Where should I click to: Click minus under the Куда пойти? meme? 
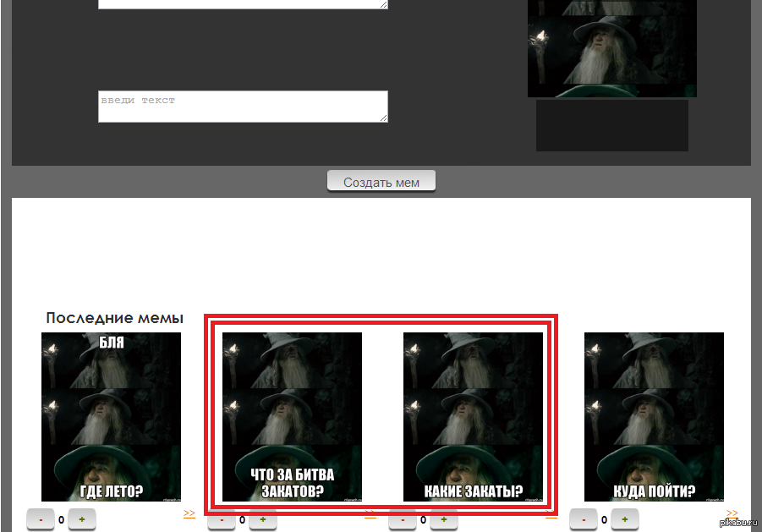(584, 519)
